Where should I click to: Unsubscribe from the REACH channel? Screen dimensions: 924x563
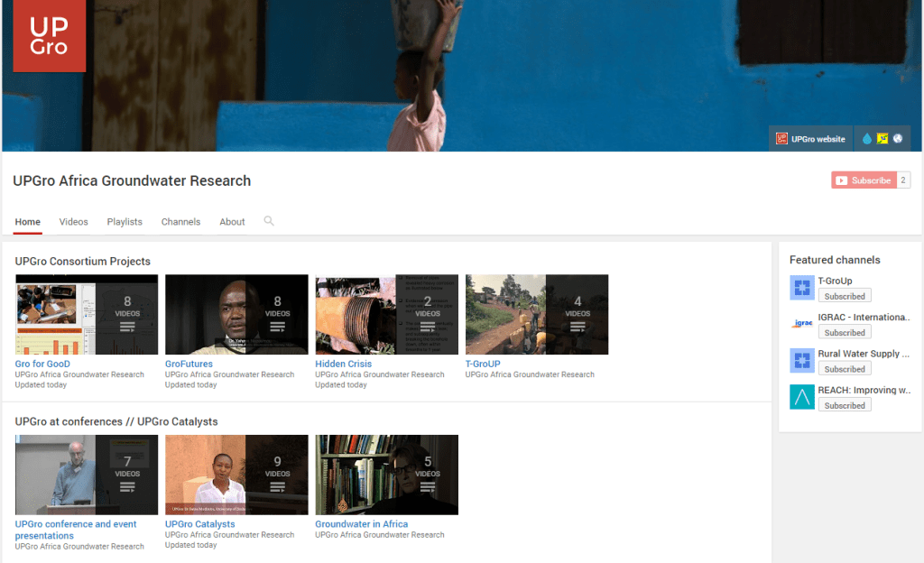click(845, 406)
